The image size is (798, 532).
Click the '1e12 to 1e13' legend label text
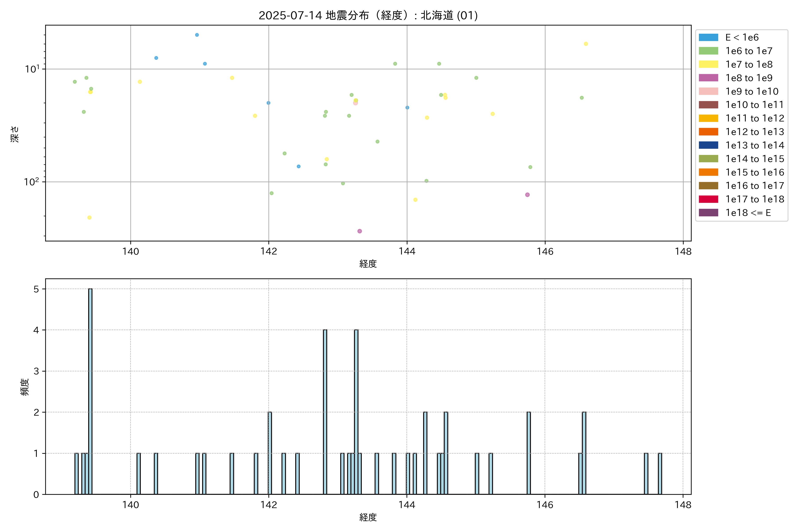[x=755, y=132]
